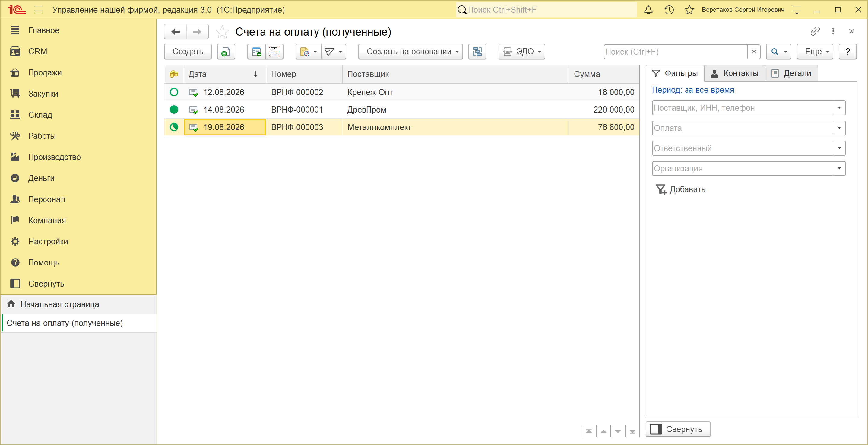Expand ЭДО dropdown
The width and height of the screenshot is (868, 445).
tap(521, 52)
